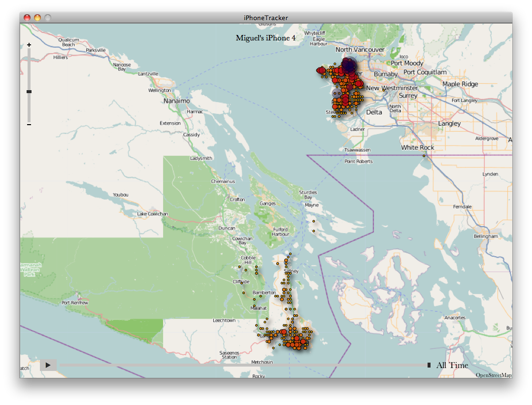Zoom in with the plus button
Screen dimensions: 532x405
point(29,45)
